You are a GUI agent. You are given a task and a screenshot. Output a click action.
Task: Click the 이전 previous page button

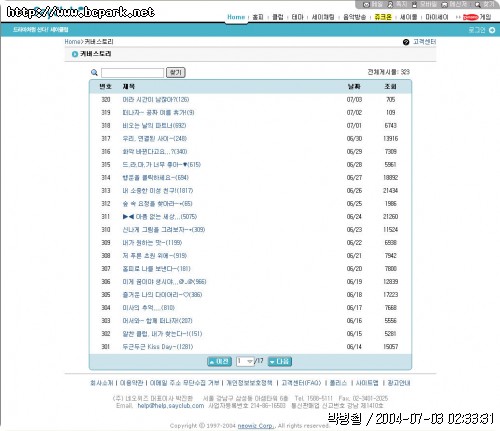pyautogui.click(x=219, y=361)
